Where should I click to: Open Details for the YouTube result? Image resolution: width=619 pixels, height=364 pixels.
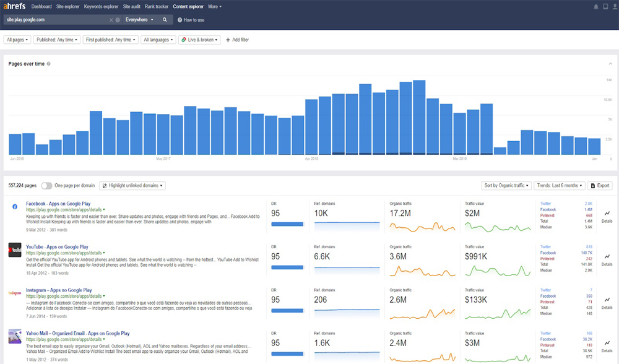tap(607, 260)
